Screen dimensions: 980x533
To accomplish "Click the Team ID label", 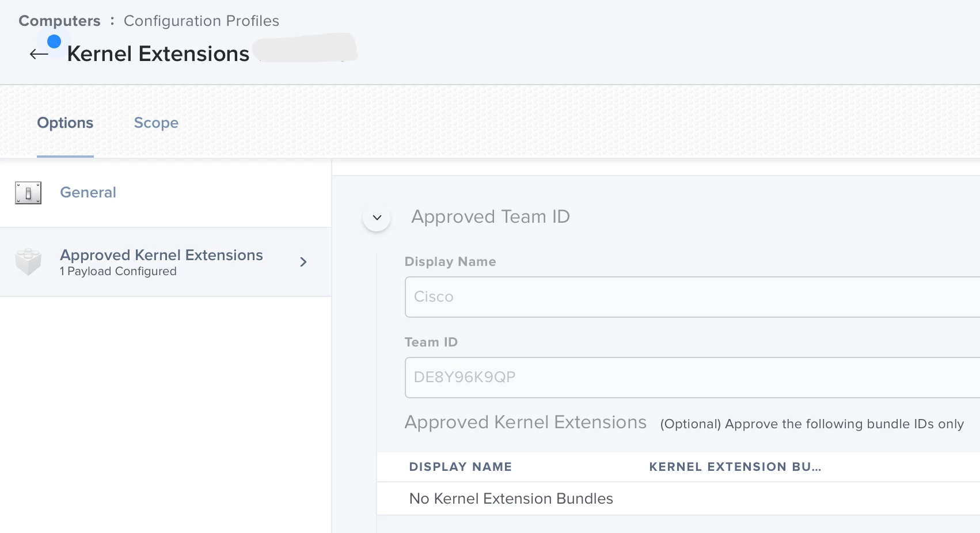I will [x=431, y=342].
